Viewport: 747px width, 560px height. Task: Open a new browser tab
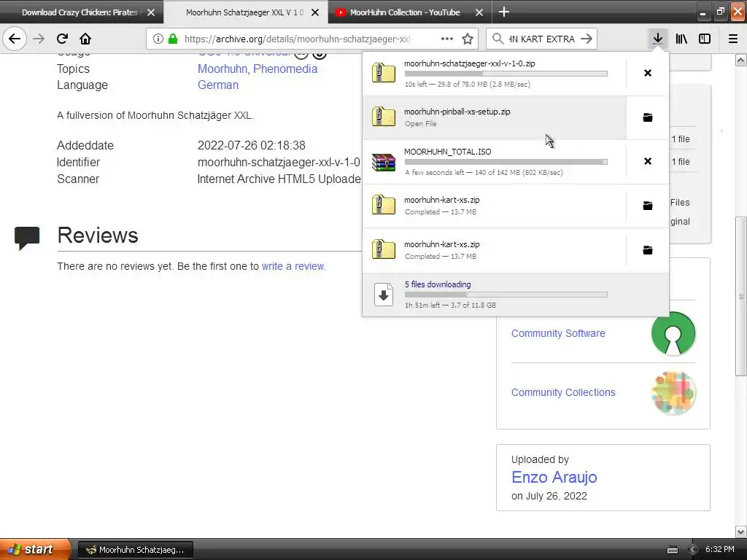coord(504,12)
